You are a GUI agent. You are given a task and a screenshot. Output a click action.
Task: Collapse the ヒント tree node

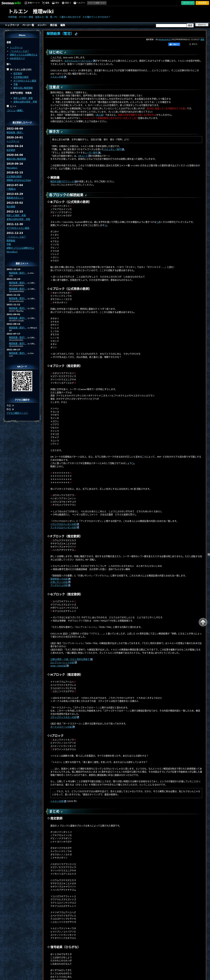point(8,106)
